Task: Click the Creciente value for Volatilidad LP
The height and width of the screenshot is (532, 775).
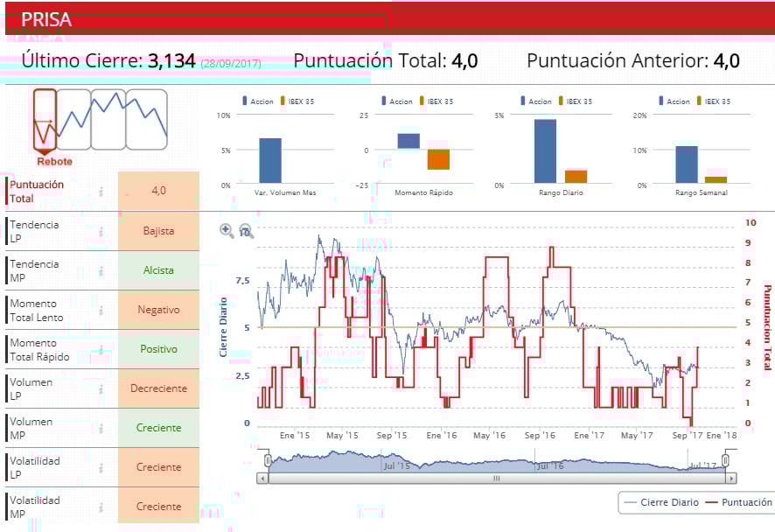Action: pos(158,467)
